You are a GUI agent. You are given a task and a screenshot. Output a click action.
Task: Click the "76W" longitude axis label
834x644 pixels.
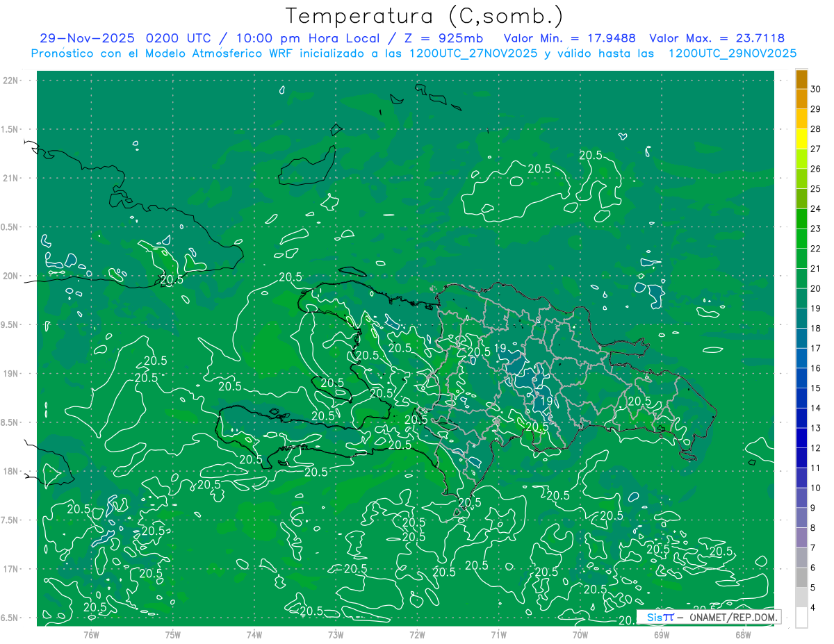click(x=91, y=634)
